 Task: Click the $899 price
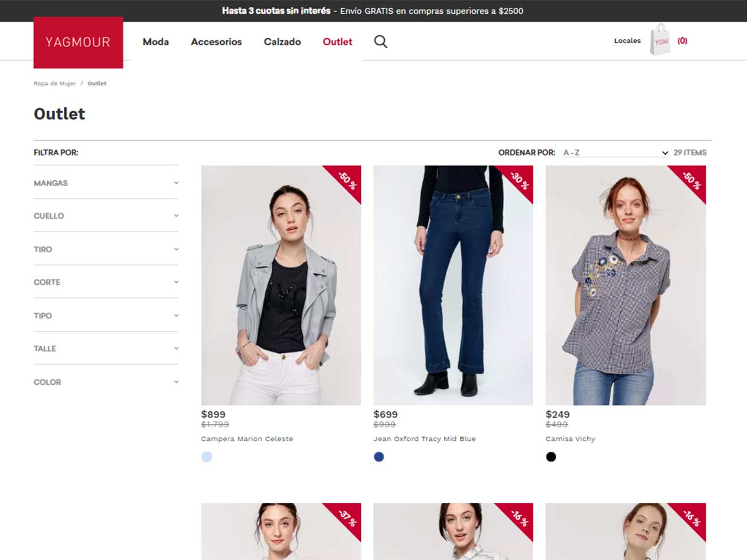pyautogui.click(x=213, y=414)
